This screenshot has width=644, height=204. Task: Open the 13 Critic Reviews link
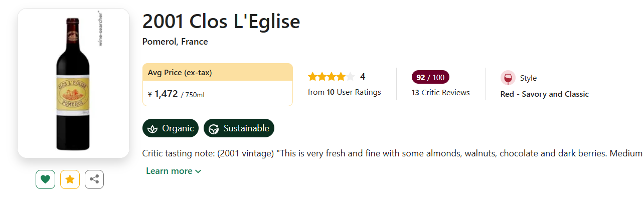click(x=440, y=93)
